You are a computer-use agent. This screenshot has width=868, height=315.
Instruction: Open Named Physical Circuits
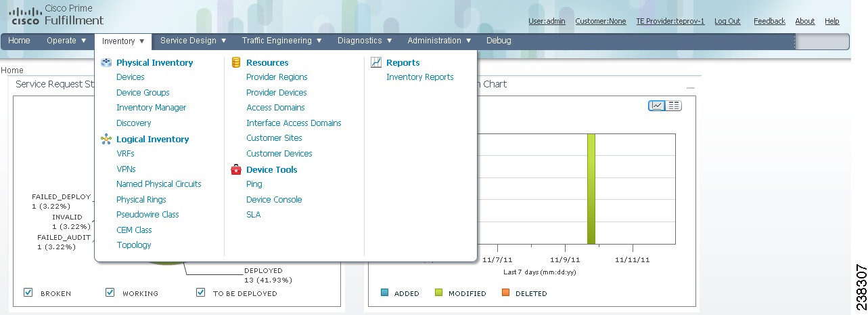point(158,184)
